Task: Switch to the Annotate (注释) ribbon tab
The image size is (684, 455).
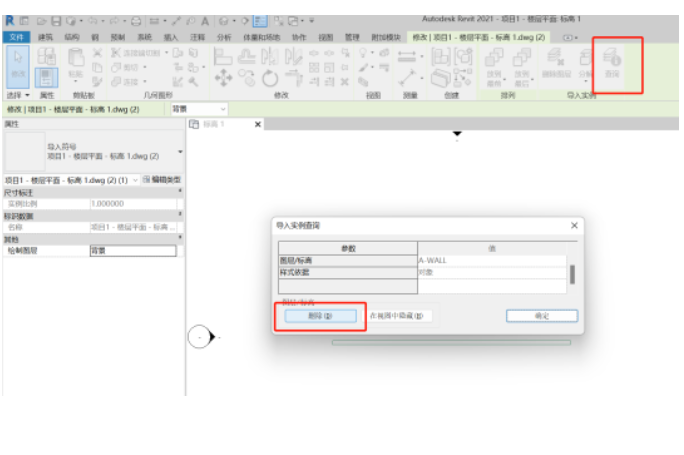Action: pos(197,38)
